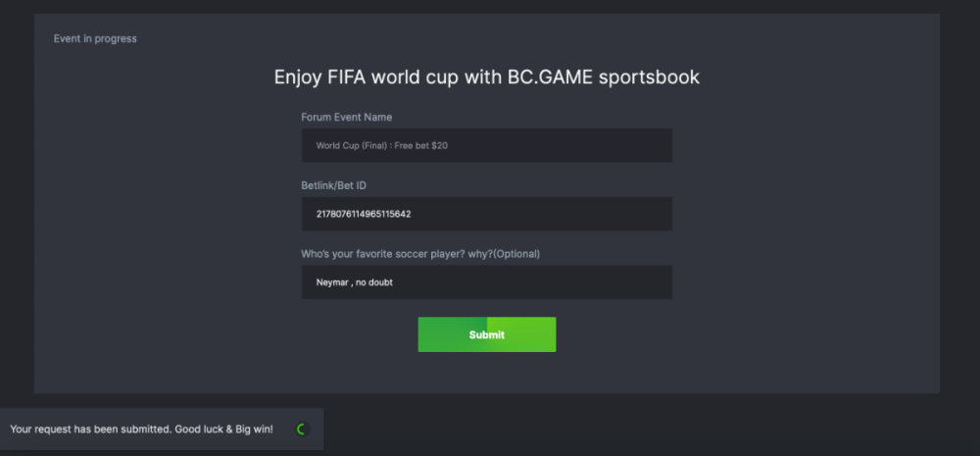Click the "Enjoy FIFA world cup" heading

coord(486,76)
